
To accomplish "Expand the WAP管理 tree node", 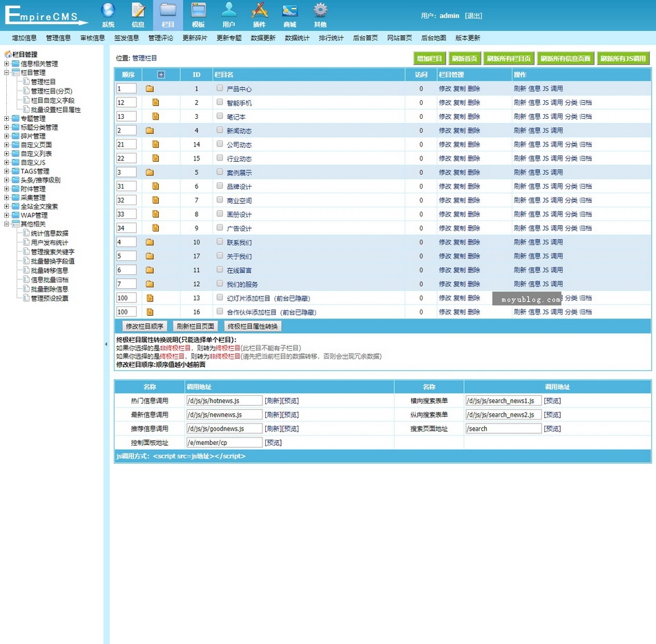I will 6,215.
